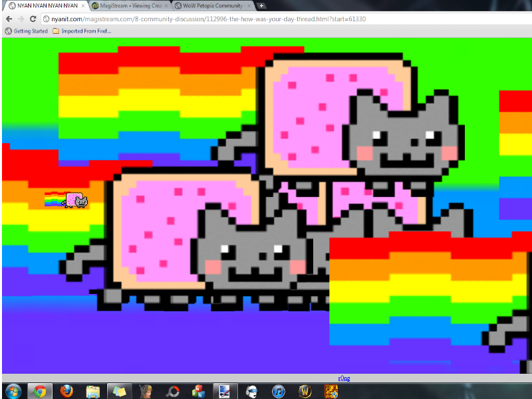
Task: Click the nyanit.com address bar
Action: [287, 19]
